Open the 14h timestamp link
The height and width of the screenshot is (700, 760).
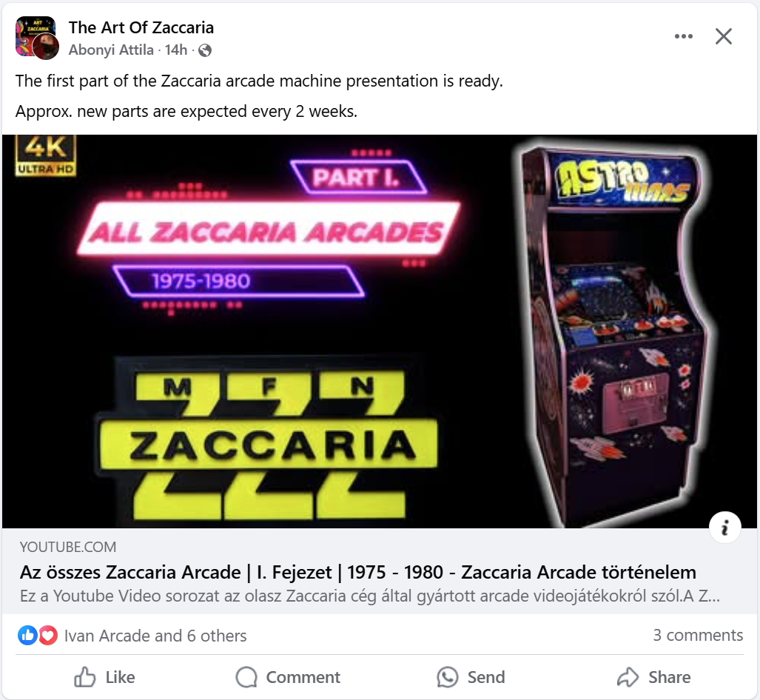[x=175, y=50]
